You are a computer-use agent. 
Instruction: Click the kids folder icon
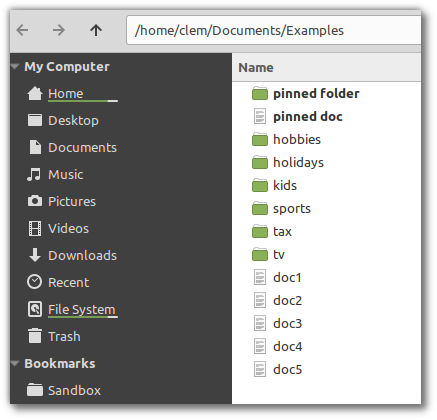(260, 185)
